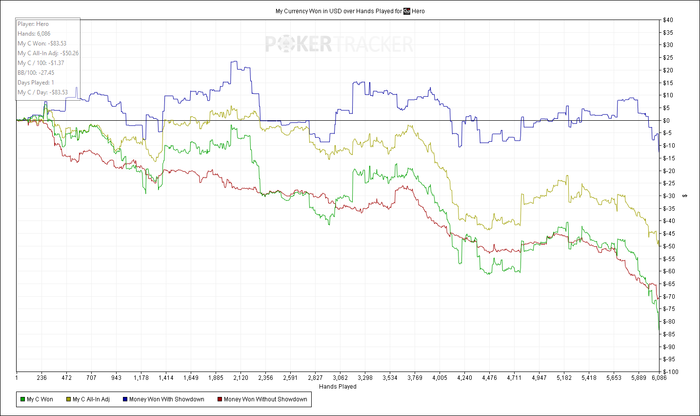Click the 'Hands: 6,086' stat line
Screen dimensions: 700x416
34,34
